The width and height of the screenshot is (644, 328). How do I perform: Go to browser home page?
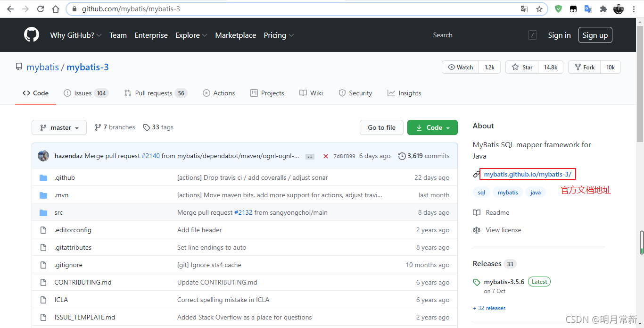click(x=56, y=9)
